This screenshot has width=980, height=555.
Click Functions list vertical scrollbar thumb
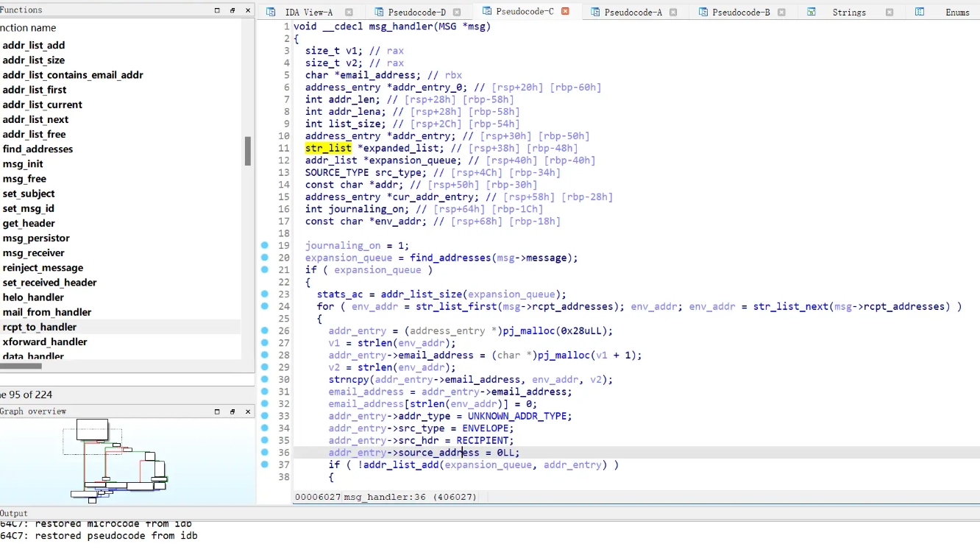[x=248, y=151]
